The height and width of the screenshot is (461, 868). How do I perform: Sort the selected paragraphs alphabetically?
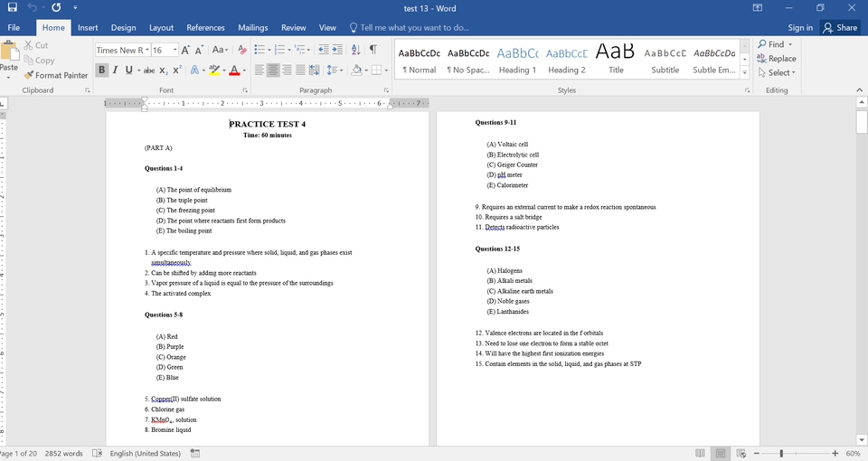356,50
